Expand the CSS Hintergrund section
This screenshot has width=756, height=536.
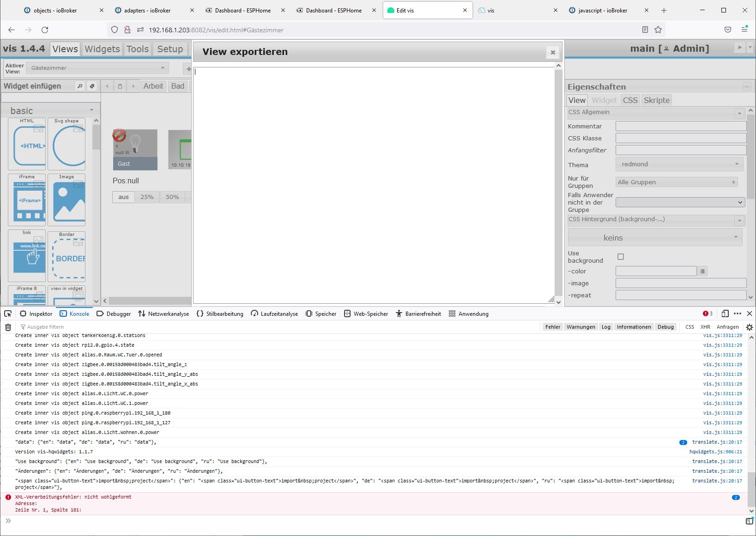(656, 220)
